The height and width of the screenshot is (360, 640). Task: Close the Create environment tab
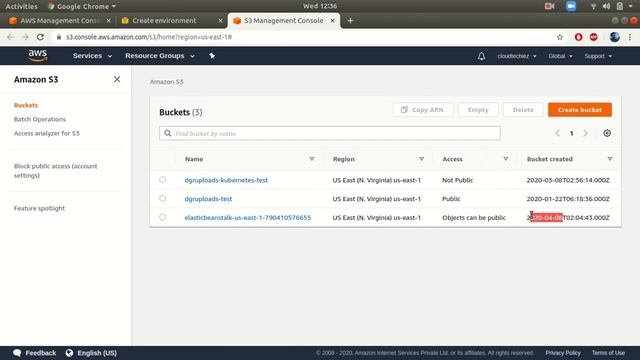click(220, 20)
